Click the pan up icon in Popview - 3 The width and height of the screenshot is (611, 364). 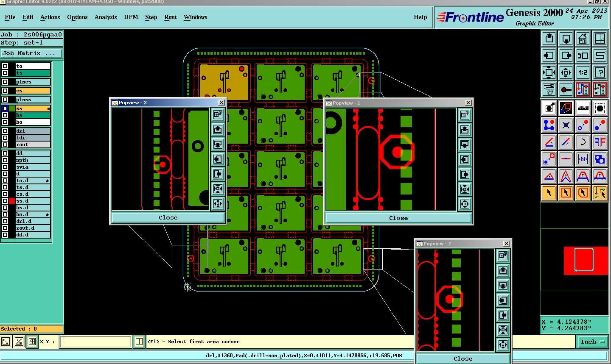coord(218,129)
